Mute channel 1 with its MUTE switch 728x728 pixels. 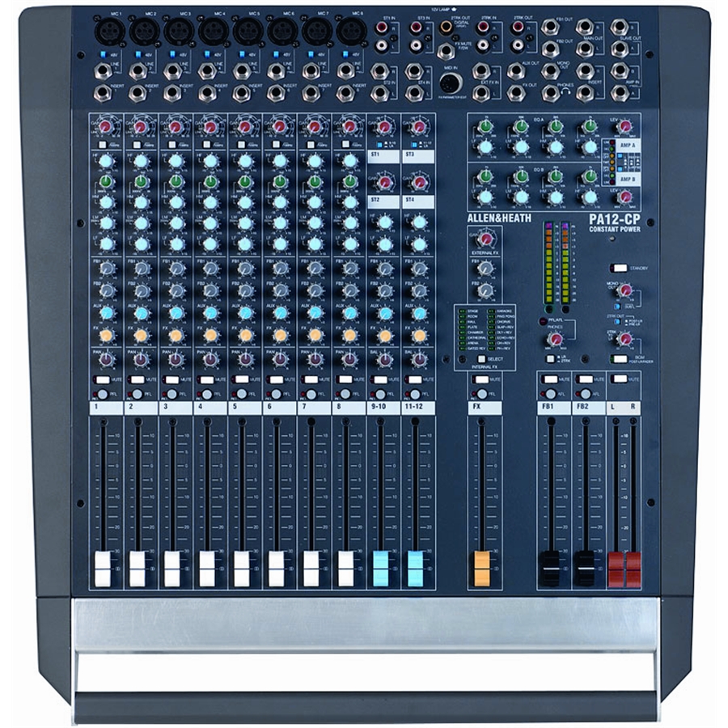click(103, 379)
